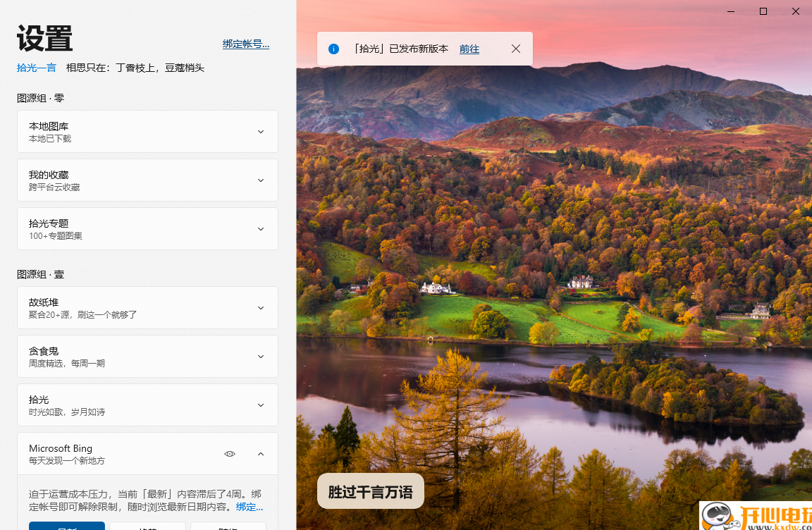Screen dimensions: 812x530
Task: Expand the 我的收藏 source card
Action: coord(261,180)
